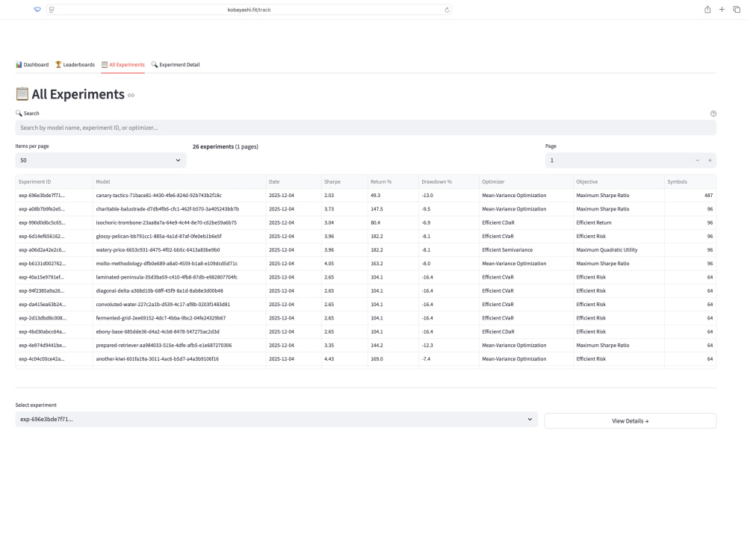The image size is (747, 560).
Task: Click the watery-price model cell
Action: click(x=179, y=250)
